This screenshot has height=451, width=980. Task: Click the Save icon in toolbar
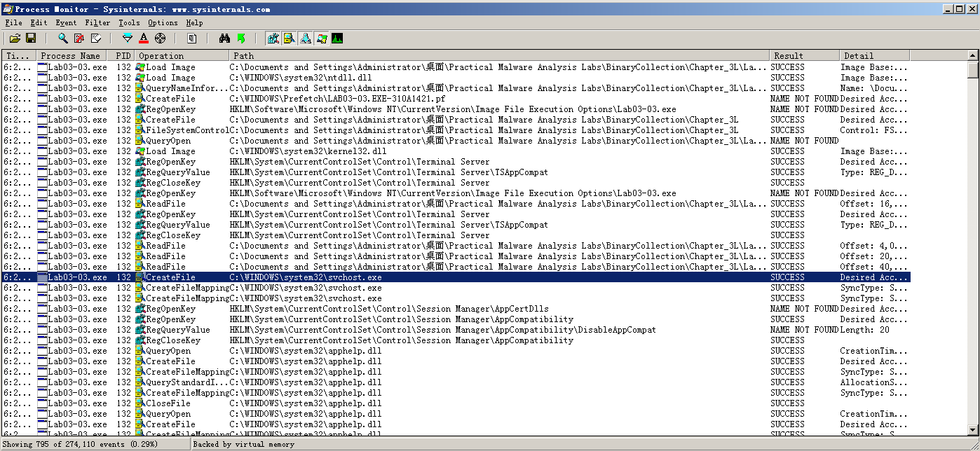pos(31,39)
